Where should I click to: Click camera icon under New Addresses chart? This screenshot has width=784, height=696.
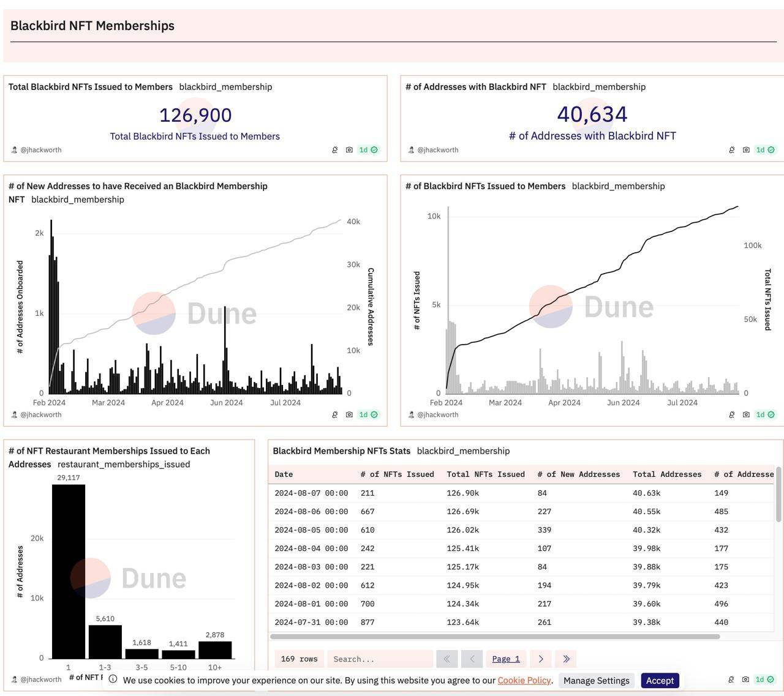pyautogui.click(x=349, y=414)
